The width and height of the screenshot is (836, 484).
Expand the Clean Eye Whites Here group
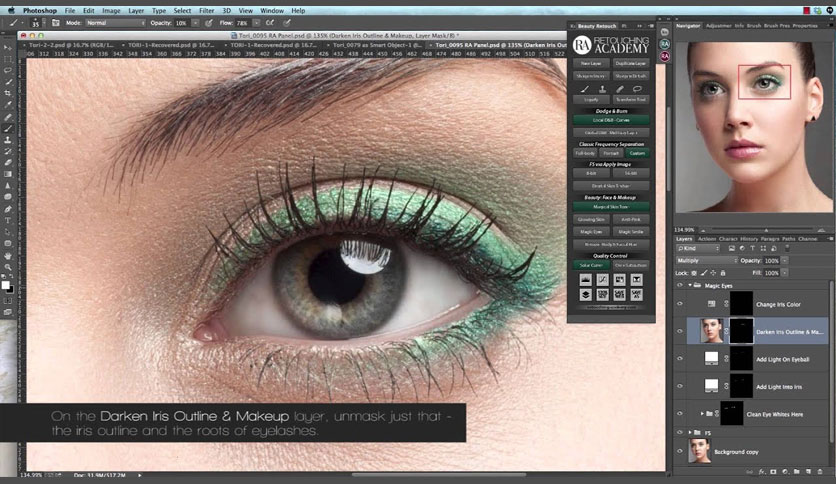[702, 414]
